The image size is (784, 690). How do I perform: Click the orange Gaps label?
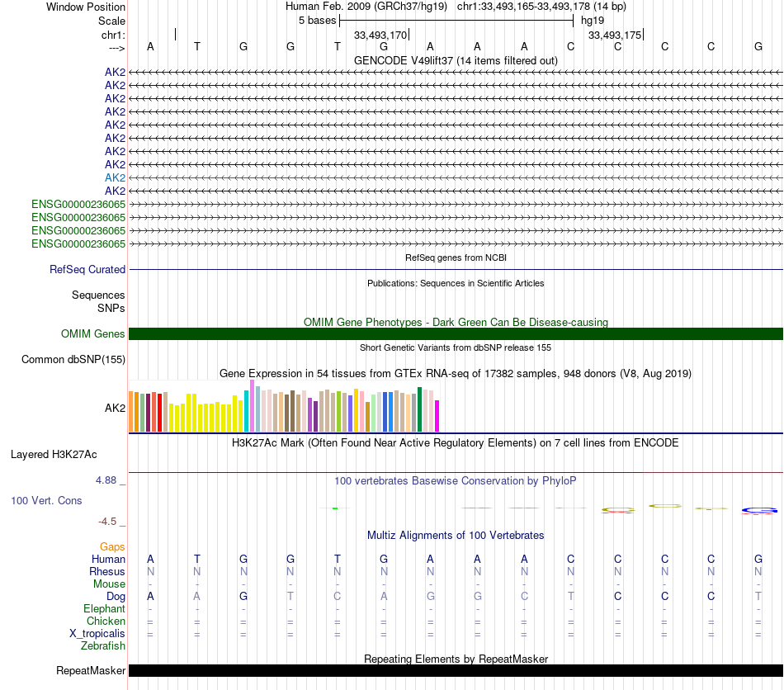(112, 547)
